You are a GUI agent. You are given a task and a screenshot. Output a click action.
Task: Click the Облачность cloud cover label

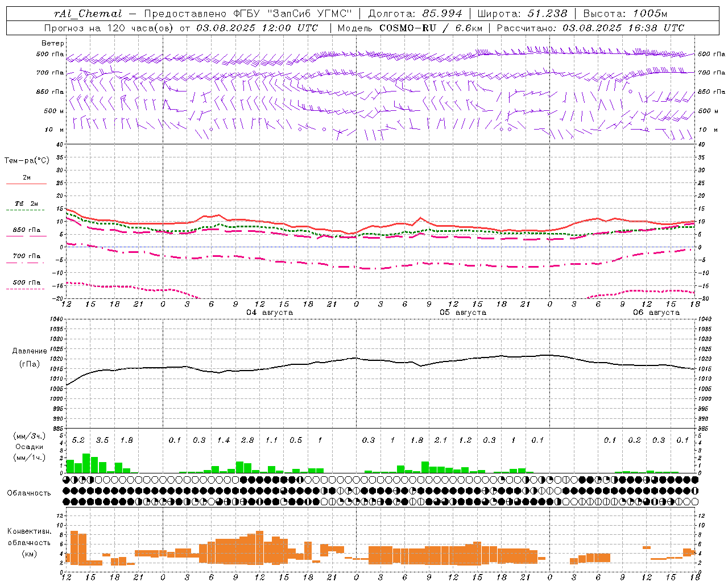[x=29, y=493]
